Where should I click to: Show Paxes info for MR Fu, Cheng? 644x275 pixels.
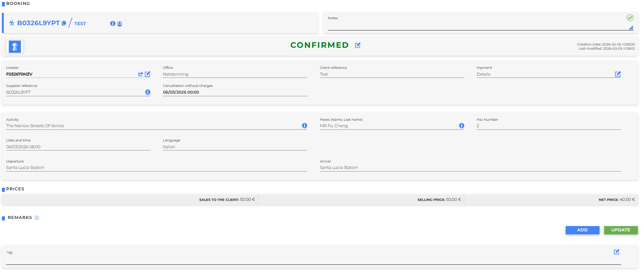coord(462,126)
